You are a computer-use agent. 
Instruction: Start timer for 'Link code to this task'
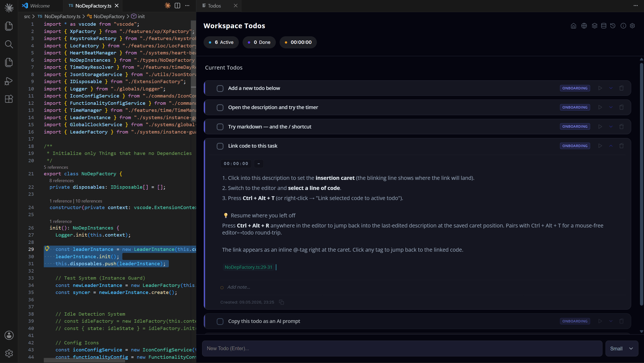[x=600, y=146]
